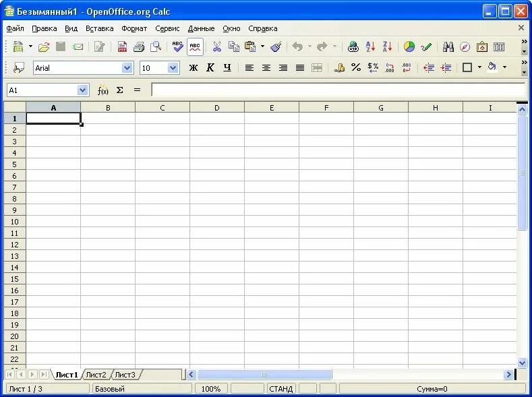532x397 pixels.
Task: Insert a Hyperlink with globe icon
Action: (353, 47)
